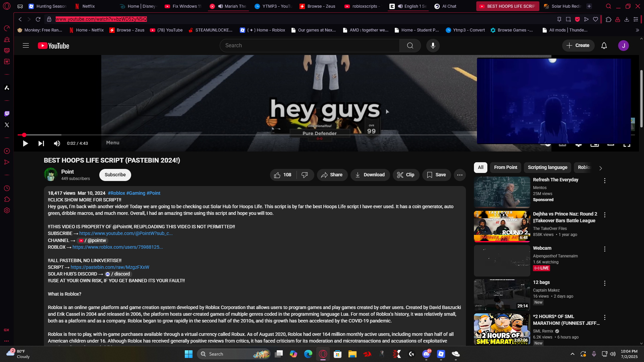Click the Download button

370,175
